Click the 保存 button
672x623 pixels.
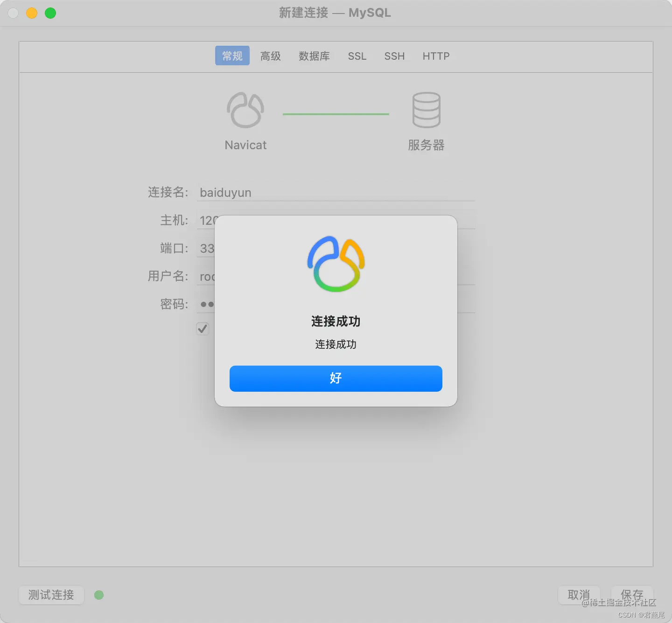coord(632,595)
